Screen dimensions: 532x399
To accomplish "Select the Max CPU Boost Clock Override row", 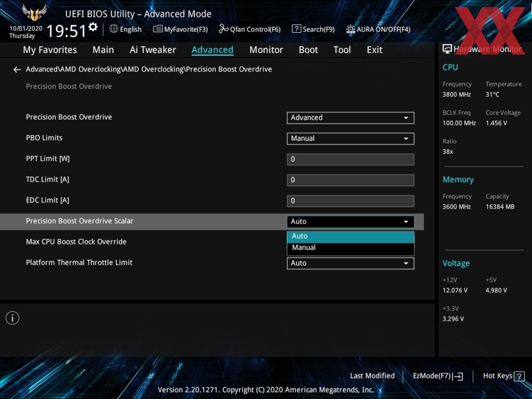I will [212, 242].
